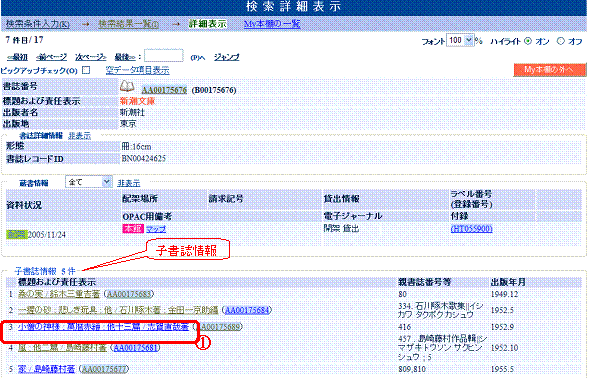This screenshot has width=589, height=378.
Task: Open My本棚の一覧 link
Action: tap(272, 24)
